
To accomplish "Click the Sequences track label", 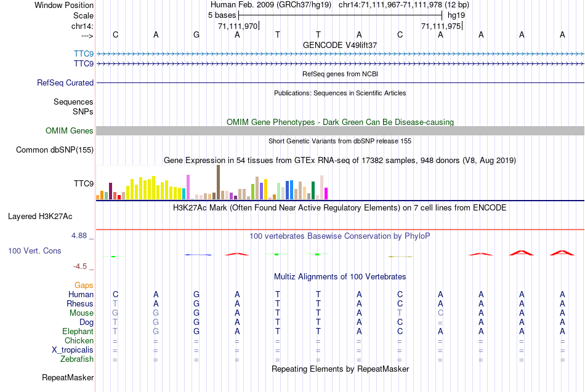I will [73, 102].
